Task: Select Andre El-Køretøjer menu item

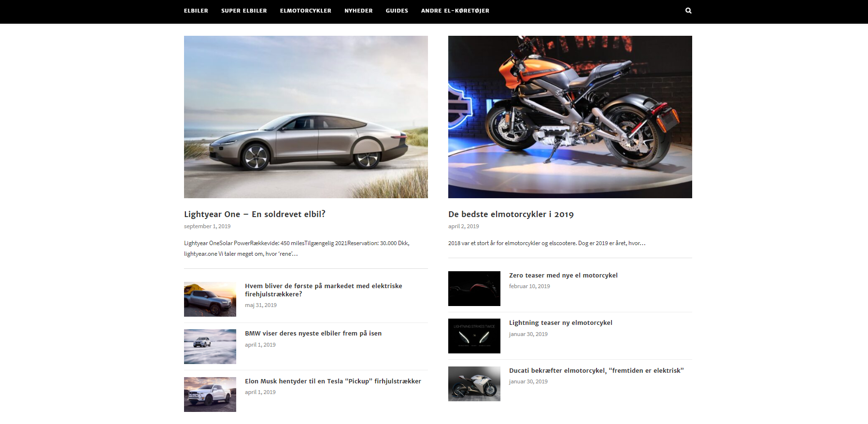Action: tap(455, 11)
